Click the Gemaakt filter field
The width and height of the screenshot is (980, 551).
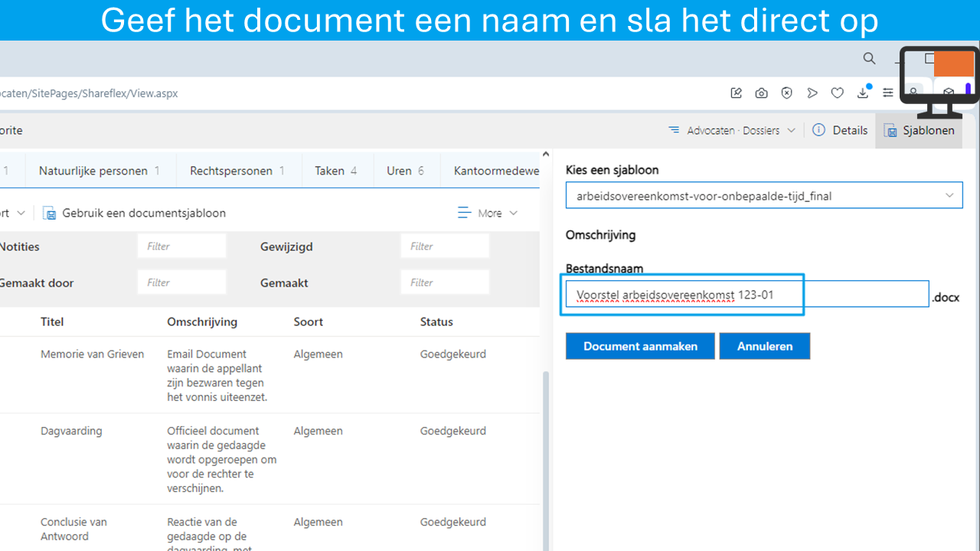point(445,282)
